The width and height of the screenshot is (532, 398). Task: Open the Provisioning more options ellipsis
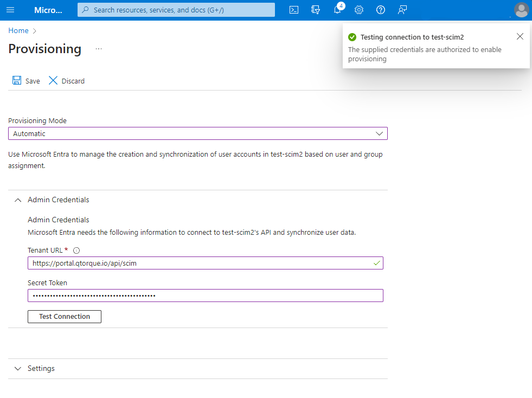click(x=98, y=49)
